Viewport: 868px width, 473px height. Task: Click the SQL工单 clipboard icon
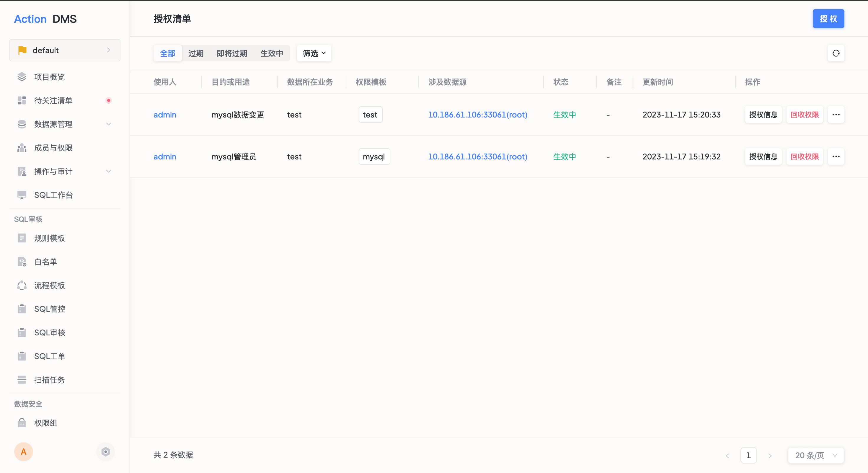[22, 356]
